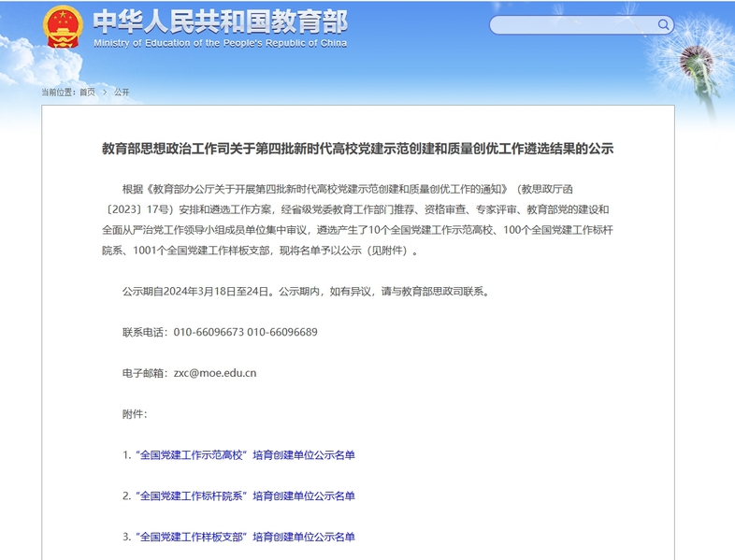The width and height of the screenshot is (735, 560).
Task: Click the email address zxc@moe.edu.cn
Action: tap(215, 372)
